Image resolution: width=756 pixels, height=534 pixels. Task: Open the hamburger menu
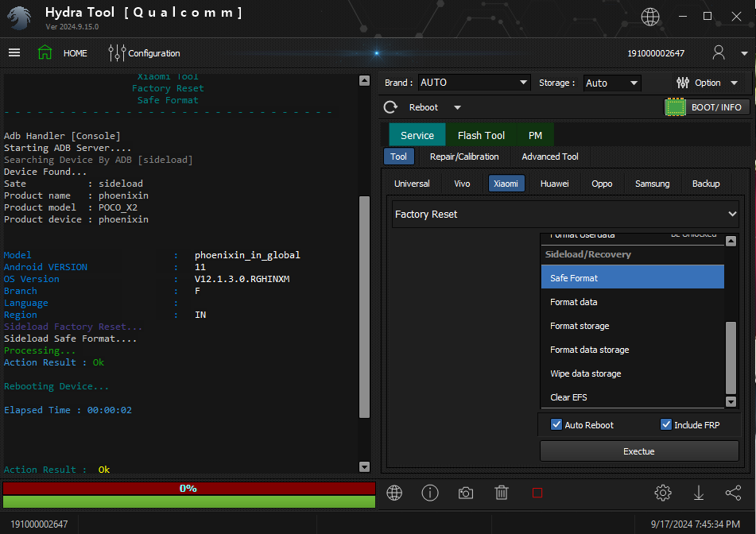pyautogui.click(x=14, y=52)
